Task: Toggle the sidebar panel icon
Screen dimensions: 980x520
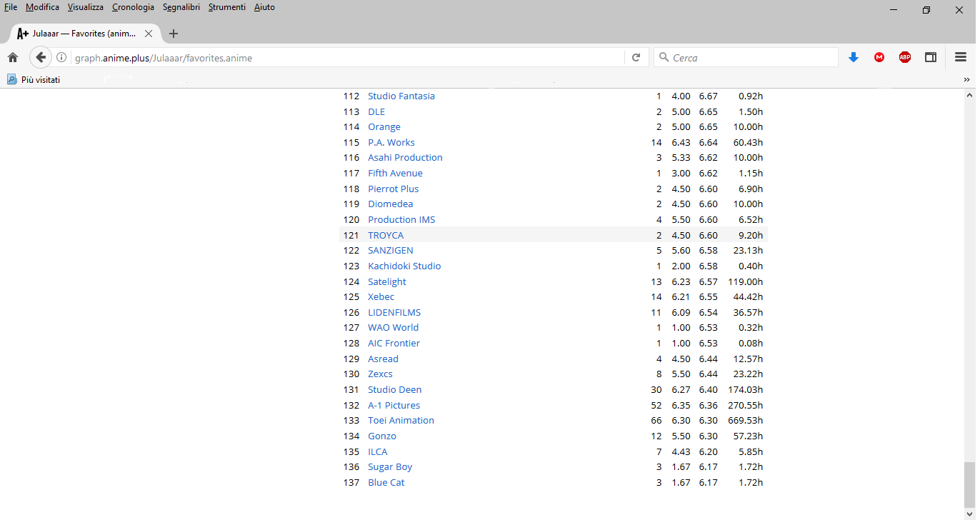Action: [x=931, y=58]
